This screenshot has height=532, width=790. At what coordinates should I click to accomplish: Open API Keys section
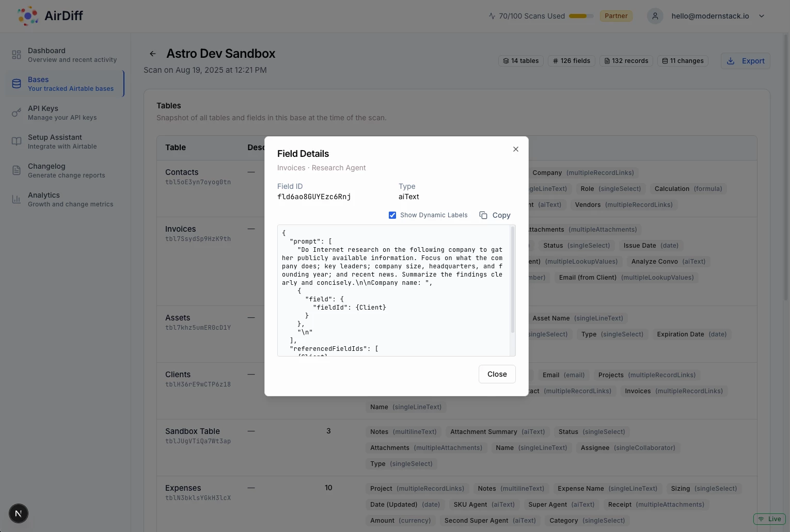pos(65,112)
